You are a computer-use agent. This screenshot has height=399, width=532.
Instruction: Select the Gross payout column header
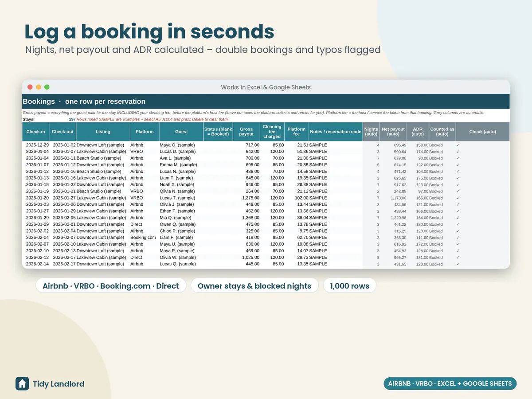pos(246,132)
